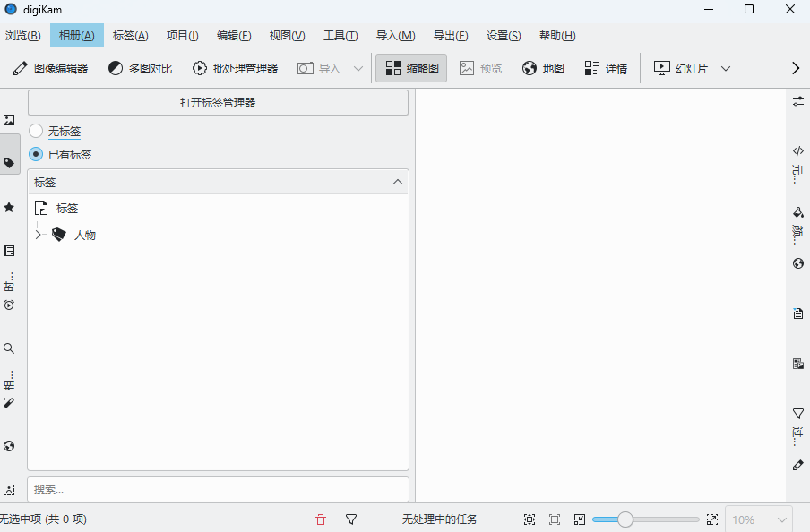Select the 标签 sidebar icon on the left
Screen dimensions: 810x532
point(10,163)
